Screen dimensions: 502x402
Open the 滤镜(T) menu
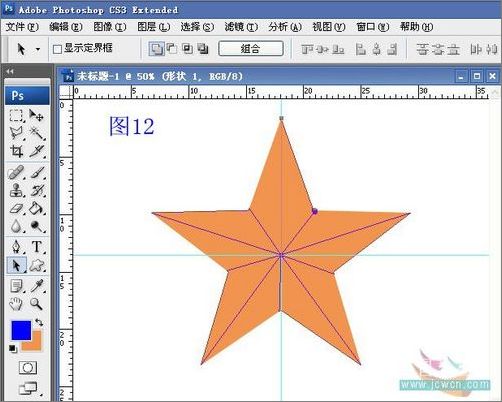pyautogui.click(x=241, y=27)
